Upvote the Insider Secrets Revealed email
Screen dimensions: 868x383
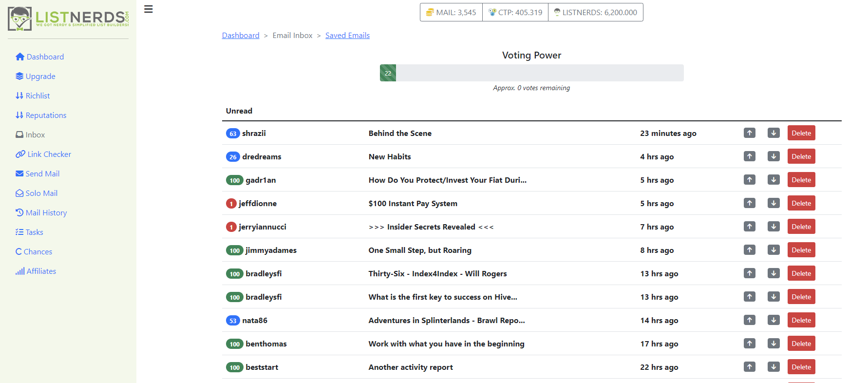[x=750, y=227]
